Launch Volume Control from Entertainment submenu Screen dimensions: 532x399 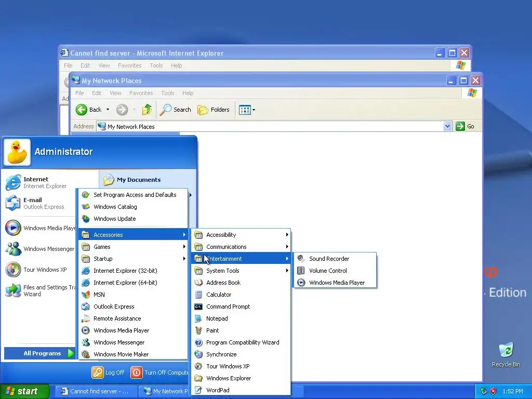pyautogui.click(x=335, y=270)
